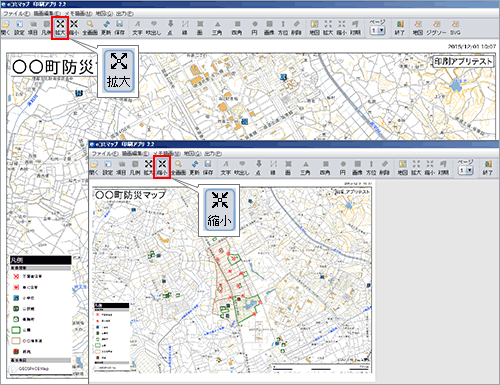Screen dimensions: 500x385
Task: Click the 更新 icon in front window toolbar
Action: point(195,168)
